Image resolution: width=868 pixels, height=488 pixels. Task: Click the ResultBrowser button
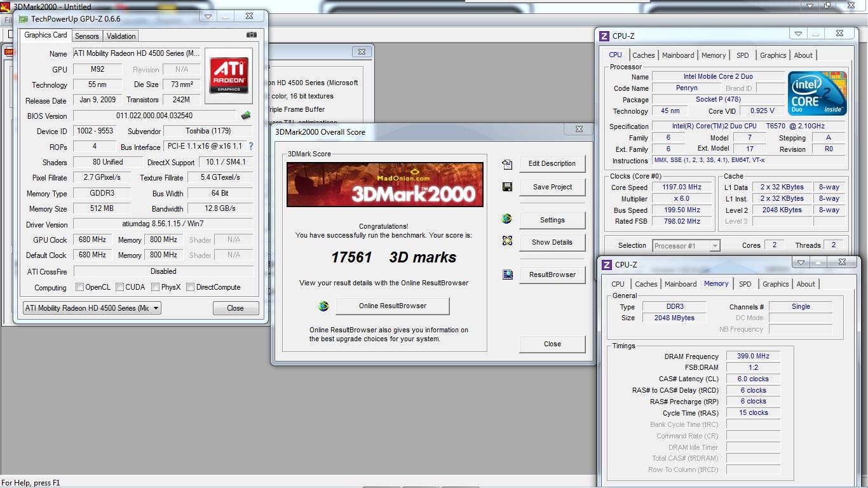pyautogui.click(x=552, y=274)
